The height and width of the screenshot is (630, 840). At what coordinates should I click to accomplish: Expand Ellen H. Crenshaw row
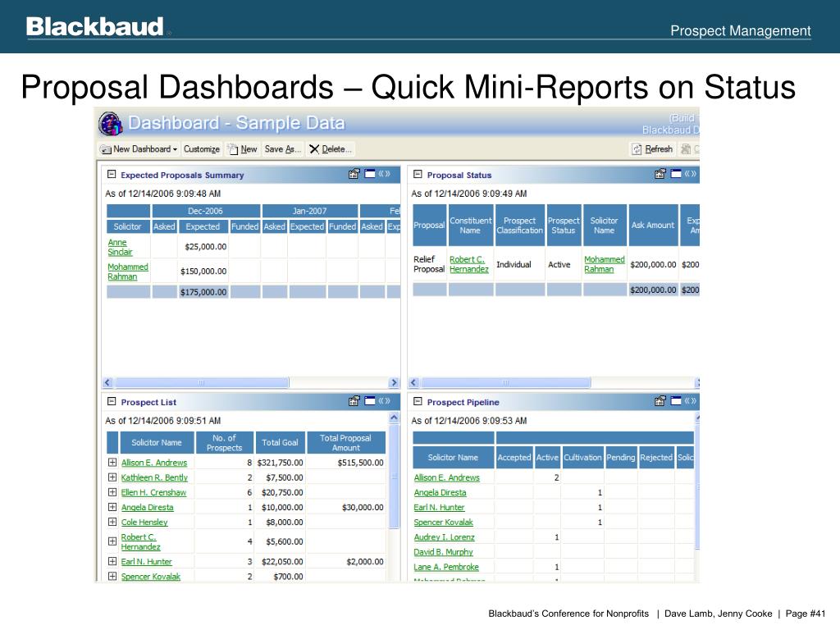112,492
